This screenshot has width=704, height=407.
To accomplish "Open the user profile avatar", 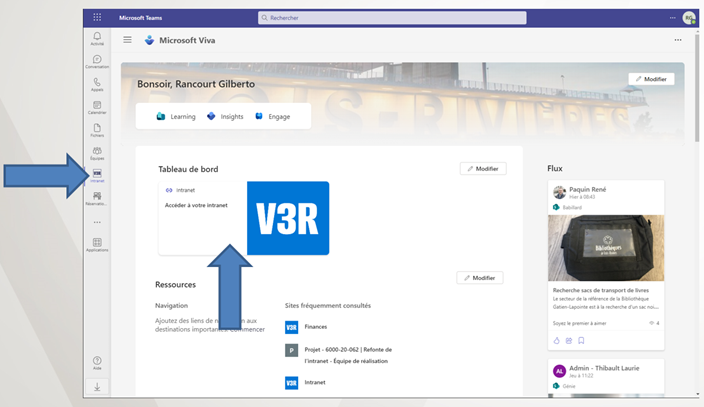I will 689,18.
